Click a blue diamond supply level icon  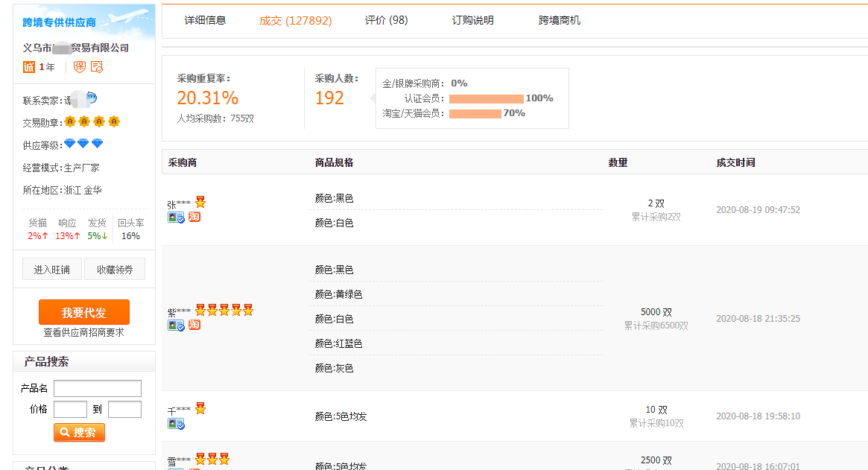point(70,144)
